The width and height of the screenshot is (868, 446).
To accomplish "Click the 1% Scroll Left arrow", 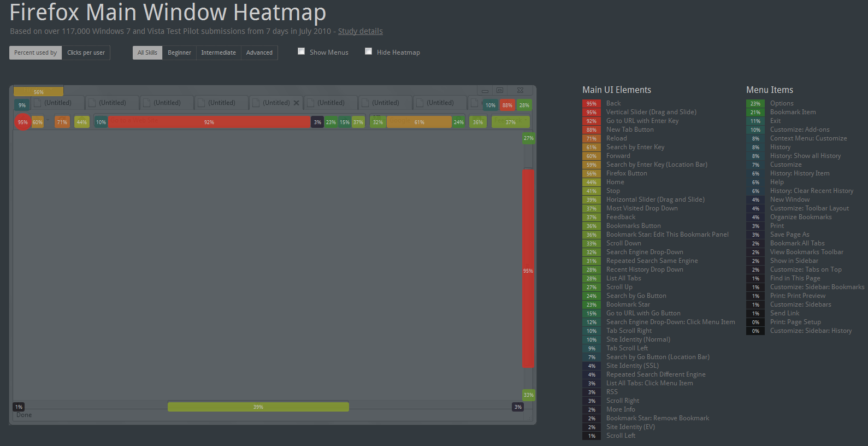I will click(x=19, y=407).
